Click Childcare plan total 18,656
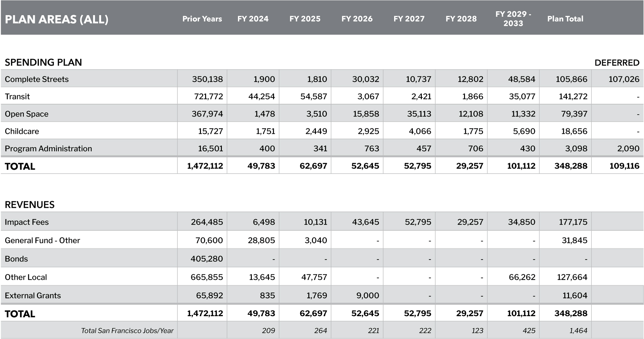Image resolution: width=644 pixels, height=339 pixels. (574, 131)
